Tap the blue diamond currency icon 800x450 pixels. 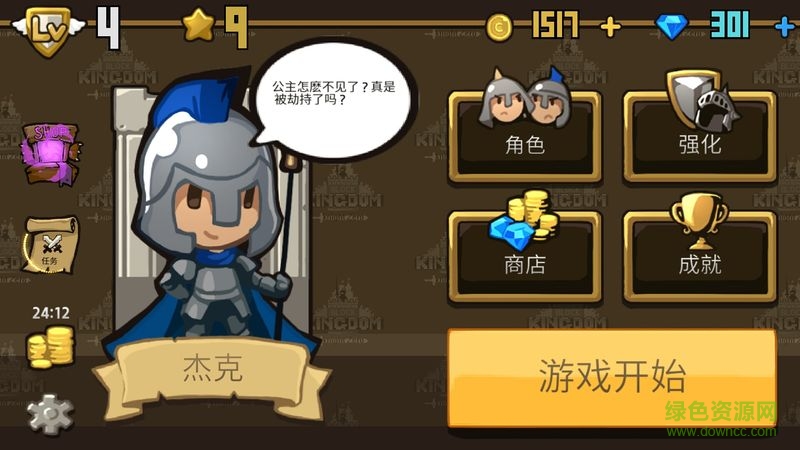[671, 26]
